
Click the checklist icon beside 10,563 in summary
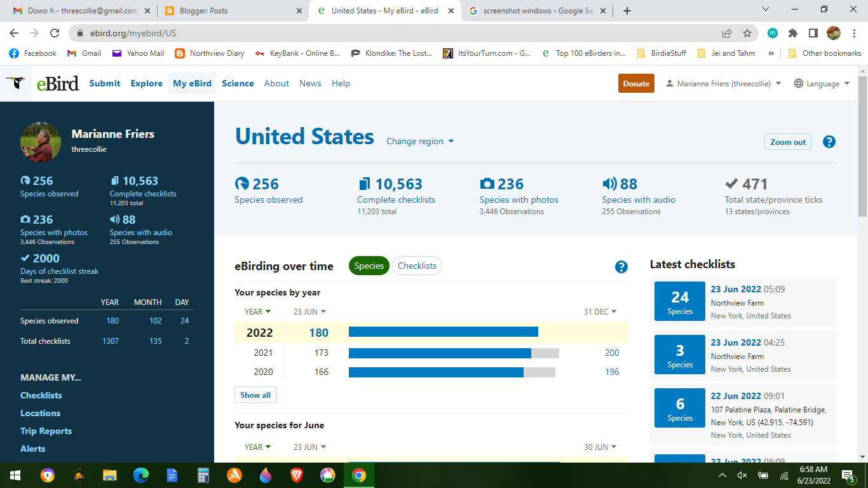point(364,184)
